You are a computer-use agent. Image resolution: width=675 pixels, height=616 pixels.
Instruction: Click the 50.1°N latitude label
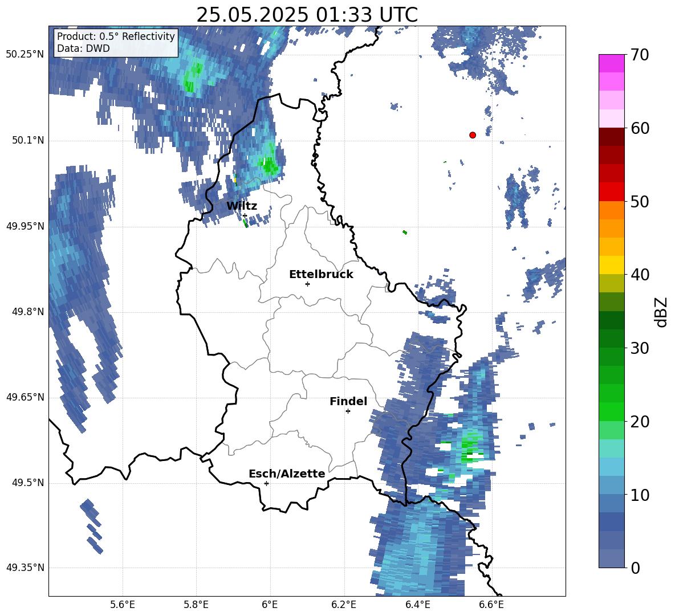(x=27, y=140)
